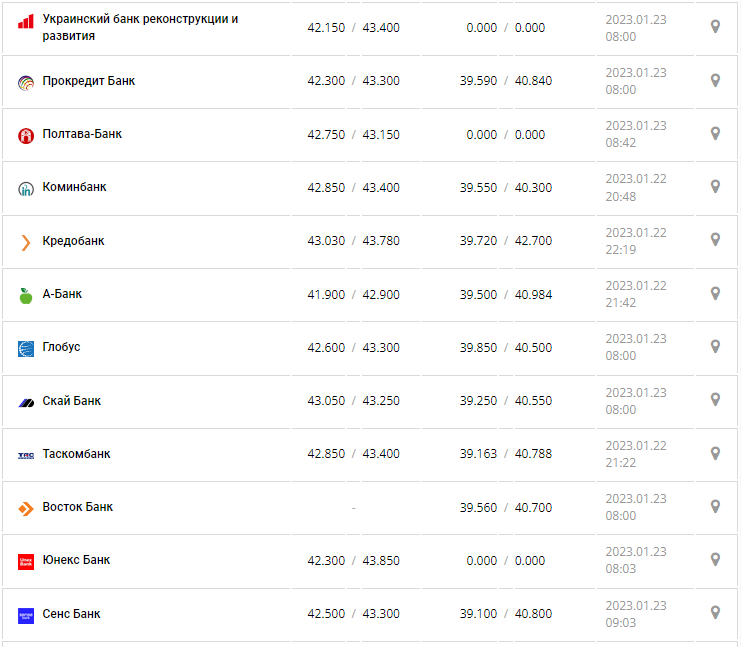Click the Глобус bank logo icon
The height and width of the screenshot is (647, 741).
click(26, 348)
